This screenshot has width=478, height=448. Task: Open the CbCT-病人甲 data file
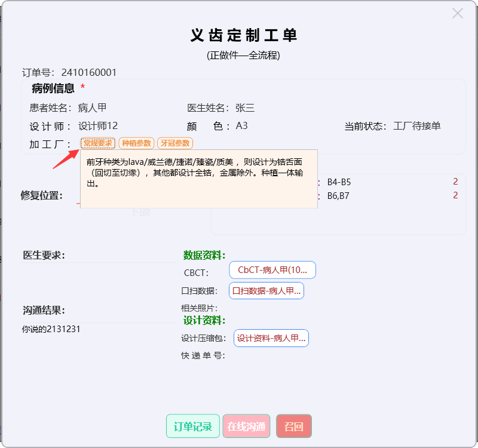click(272, 270)
